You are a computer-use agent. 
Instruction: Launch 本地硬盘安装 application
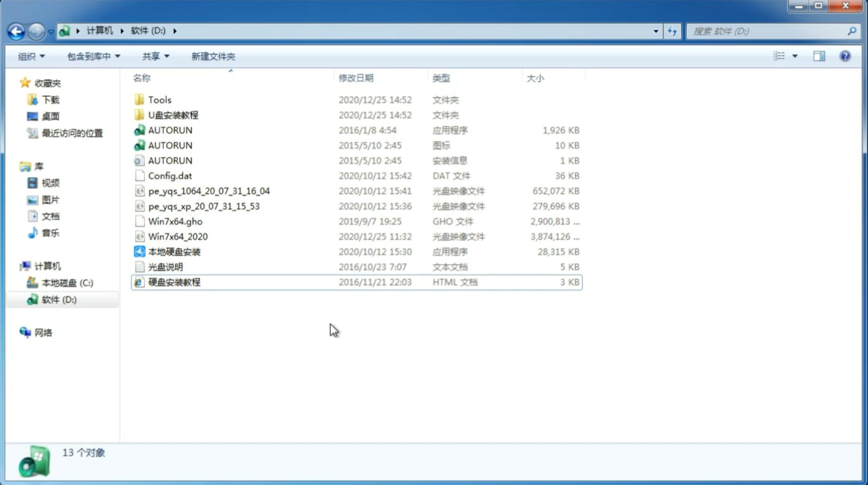tap(174, 251)
